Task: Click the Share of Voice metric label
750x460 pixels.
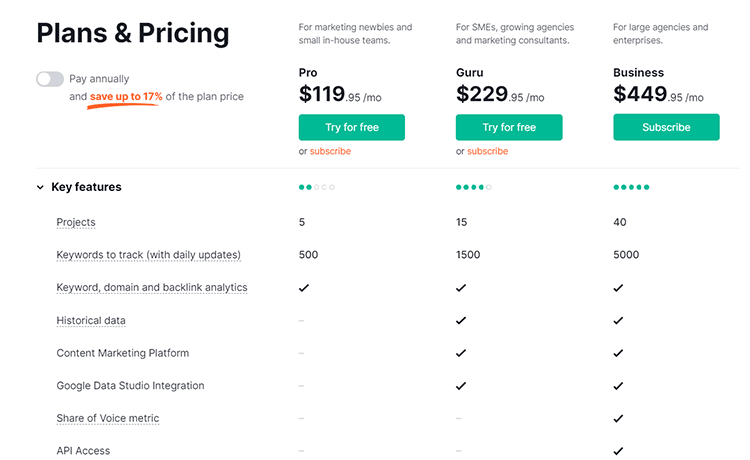Action: 108,418
